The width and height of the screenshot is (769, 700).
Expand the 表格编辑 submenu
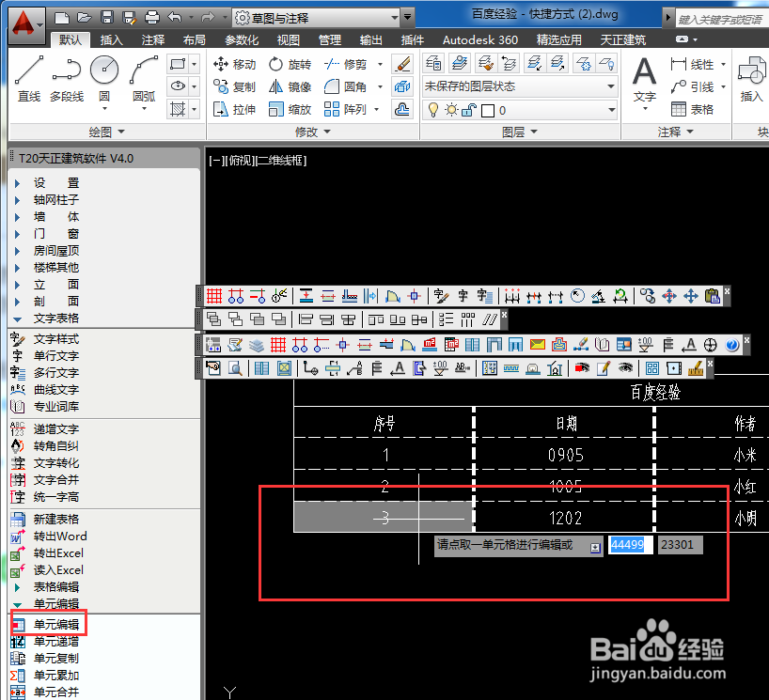click(x=18, y=587)
